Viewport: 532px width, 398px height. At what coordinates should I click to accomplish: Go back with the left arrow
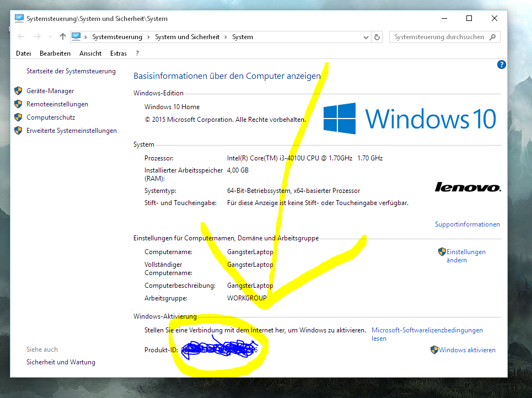(x=21, y=36)
